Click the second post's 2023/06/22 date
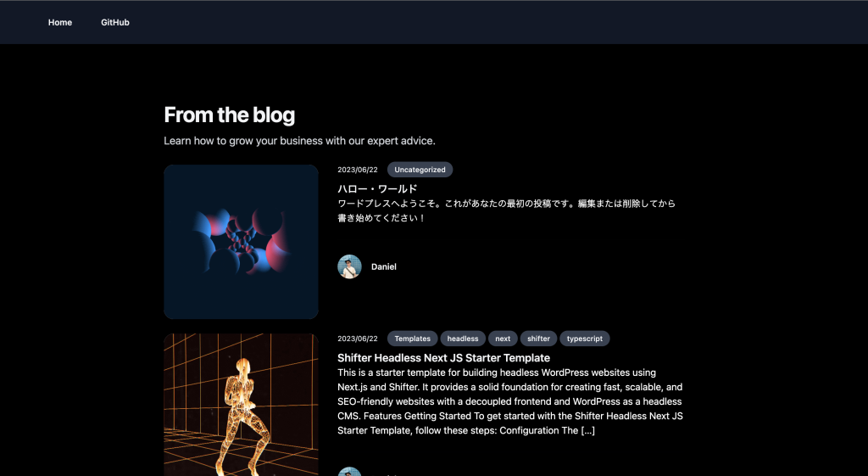Screen dimensions: 868x476 358,339
